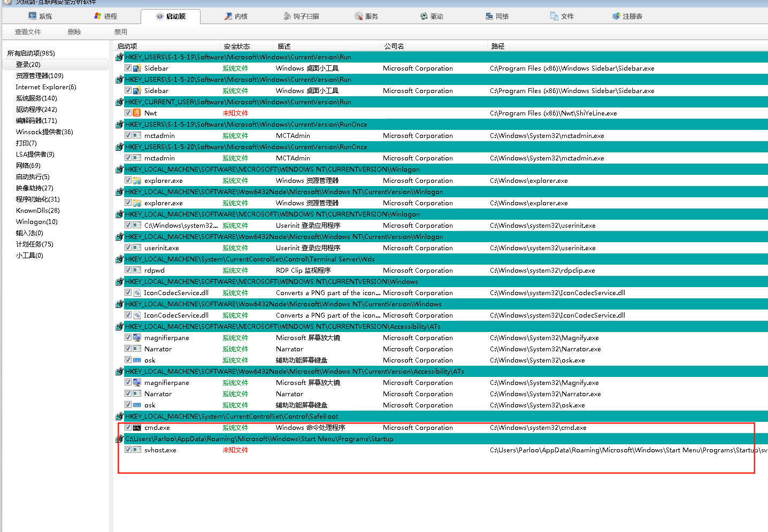
Task: Click path C:\Program Files (x86)\Nwt\ShiYeLine.exe
Action: point(553,113)
